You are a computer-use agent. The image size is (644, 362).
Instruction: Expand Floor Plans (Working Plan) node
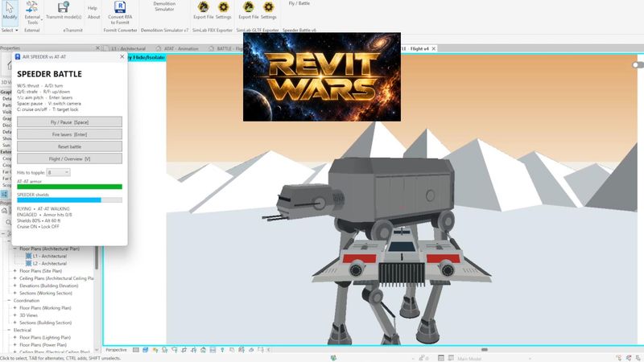point(14,308)
